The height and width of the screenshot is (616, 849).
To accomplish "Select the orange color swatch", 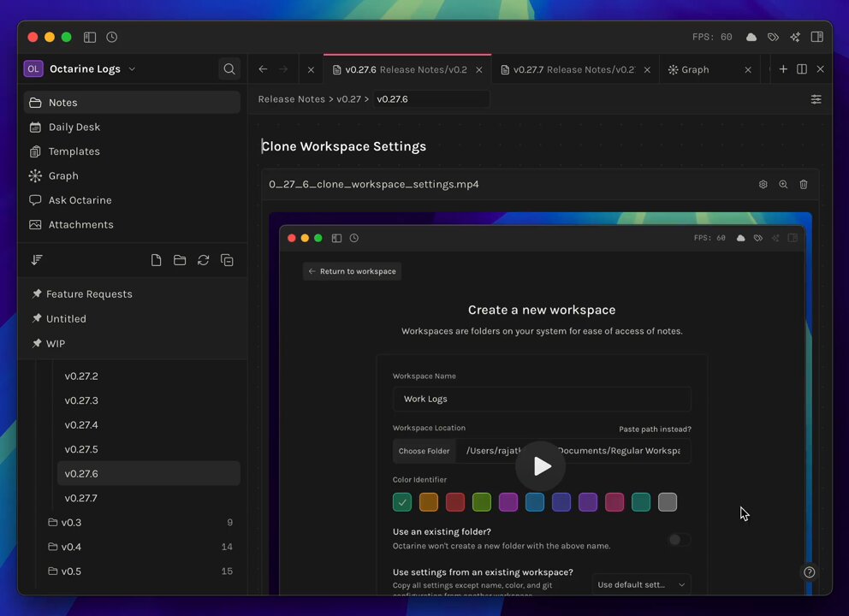I will (x=429, y=502).
